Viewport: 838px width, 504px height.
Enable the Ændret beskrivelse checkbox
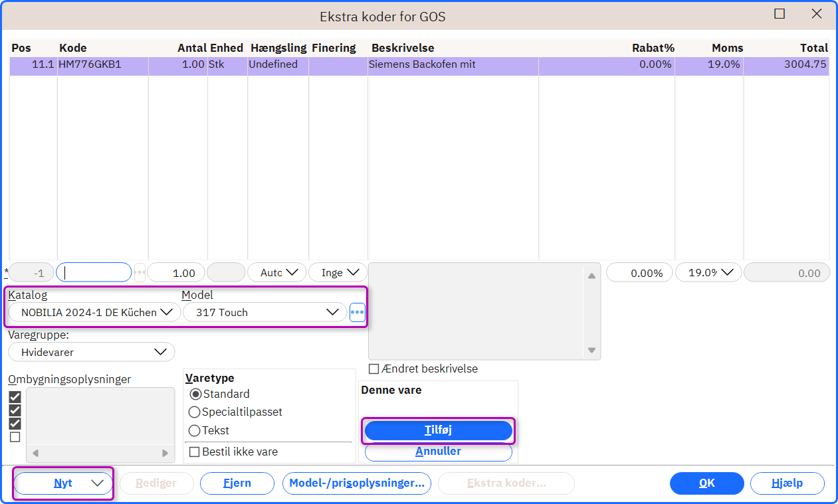[374, 369]
